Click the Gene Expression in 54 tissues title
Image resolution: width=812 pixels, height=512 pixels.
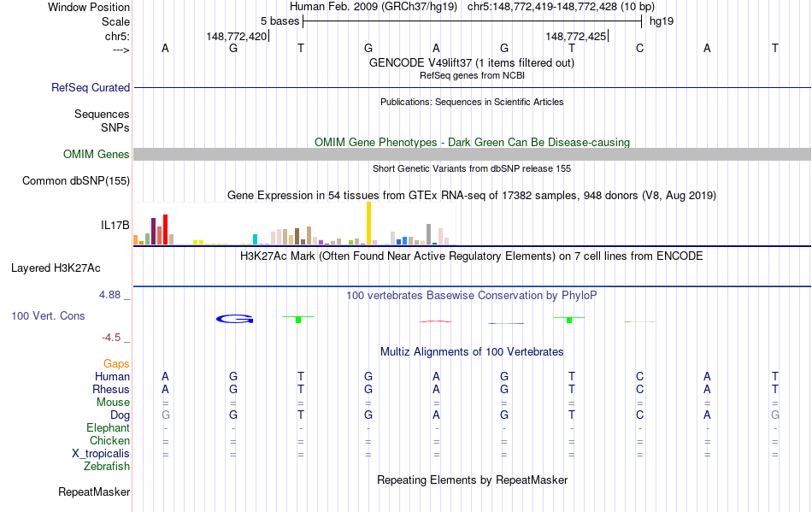[x=472, y=196]
